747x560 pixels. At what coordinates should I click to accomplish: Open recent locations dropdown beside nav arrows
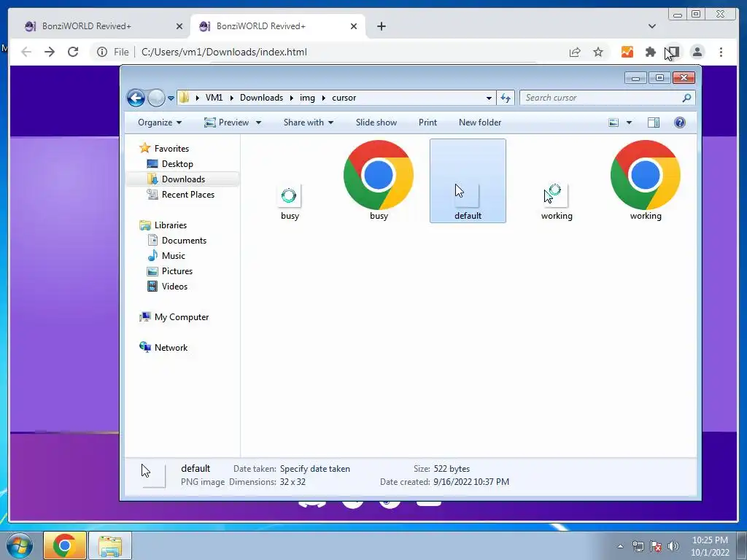(x=171, y=98)
